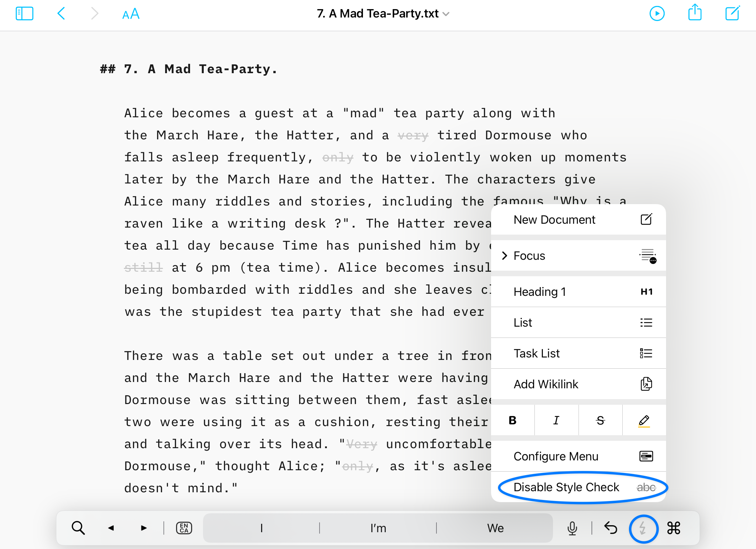Toggle strikethrough formatting button
Viewport: 756px width, 549px height.
coord(601,420)
